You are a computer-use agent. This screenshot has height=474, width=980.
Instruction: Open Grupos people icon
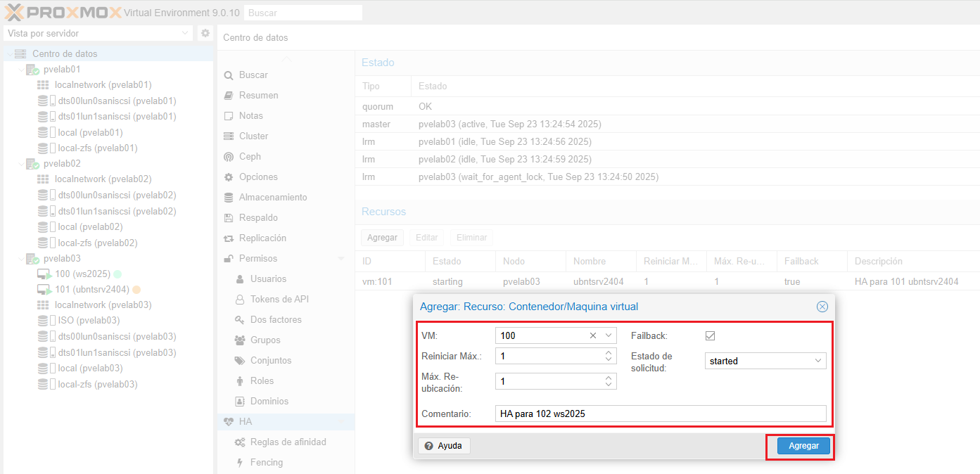click(x=239, y=340)
